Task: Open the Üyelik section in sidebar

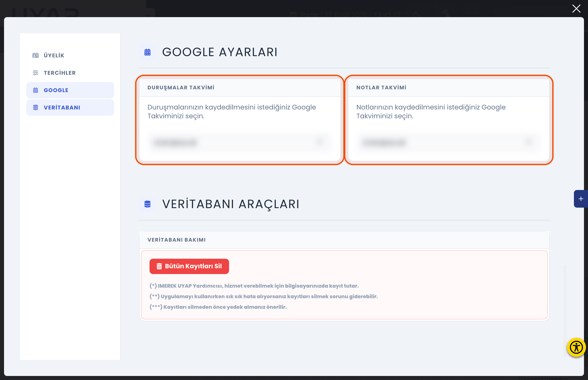Action: click(70, 55)
